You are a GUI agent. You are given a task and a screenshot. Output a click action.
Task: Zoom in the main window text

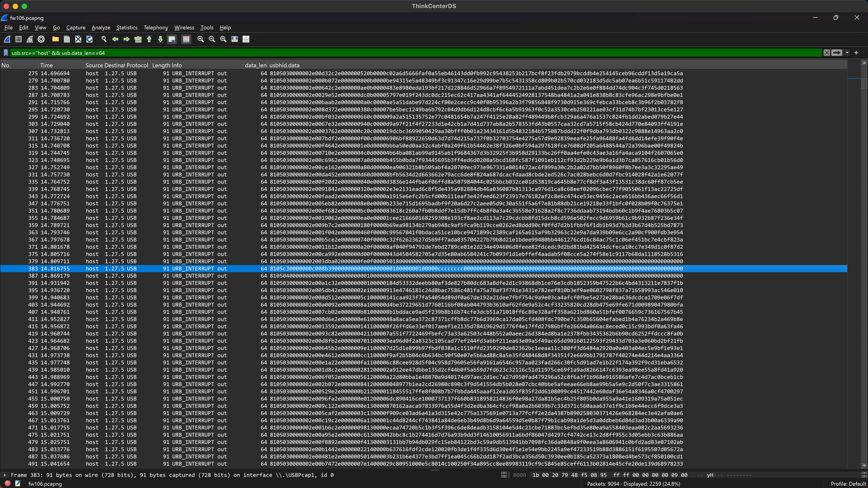click(x=200, y=39)
